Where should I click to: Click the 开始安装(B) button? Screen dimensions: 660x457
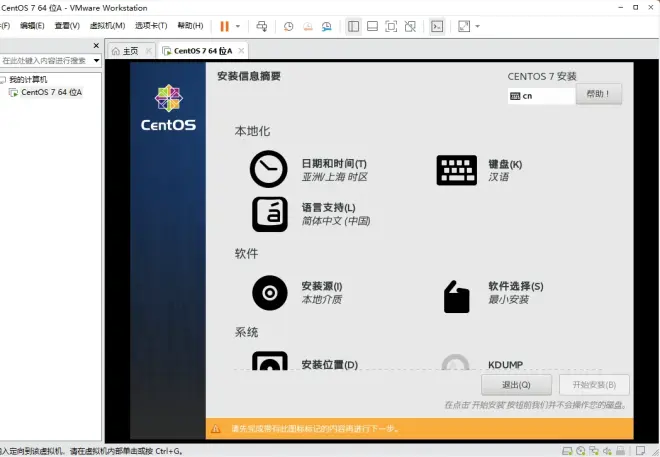(x=594, y=385)
